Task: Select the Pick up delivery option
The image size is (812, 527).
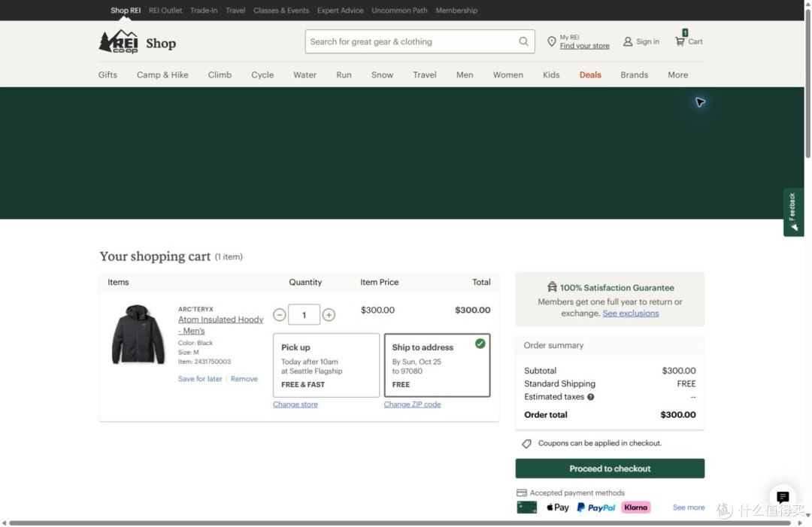Action: [x=326, y=365]
